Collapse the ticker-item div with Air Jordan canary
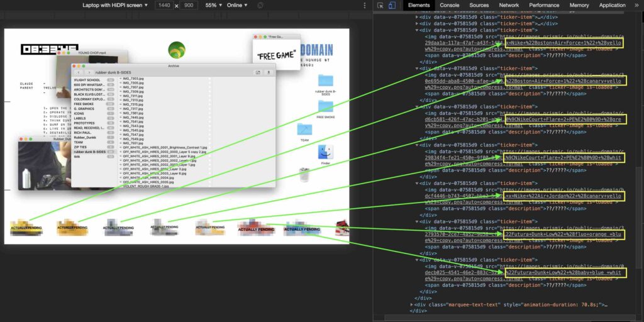 click(x=418, y=183)
